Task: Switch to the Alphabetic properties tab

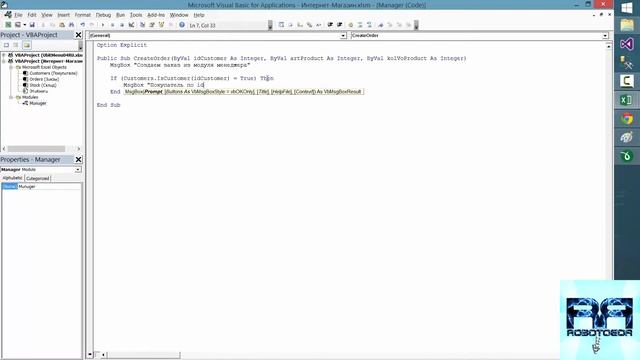Action: [x=13, y=178]
